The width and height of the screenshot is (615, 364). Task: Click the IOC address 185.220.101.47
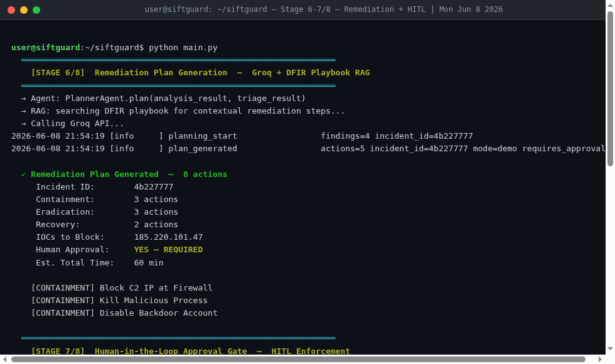tap(168, 237)
